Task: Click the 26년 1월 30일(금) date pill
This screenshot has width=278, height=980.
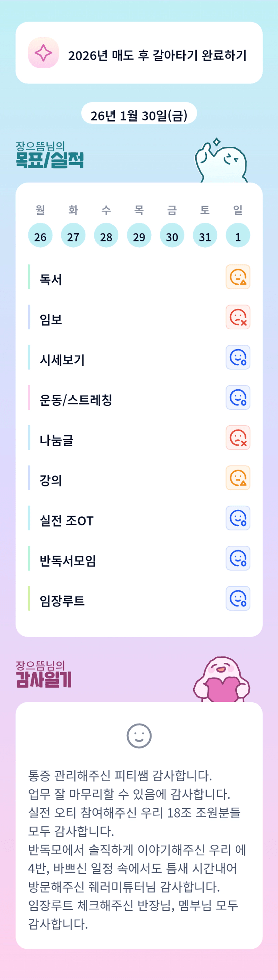Action: [139, 114]
